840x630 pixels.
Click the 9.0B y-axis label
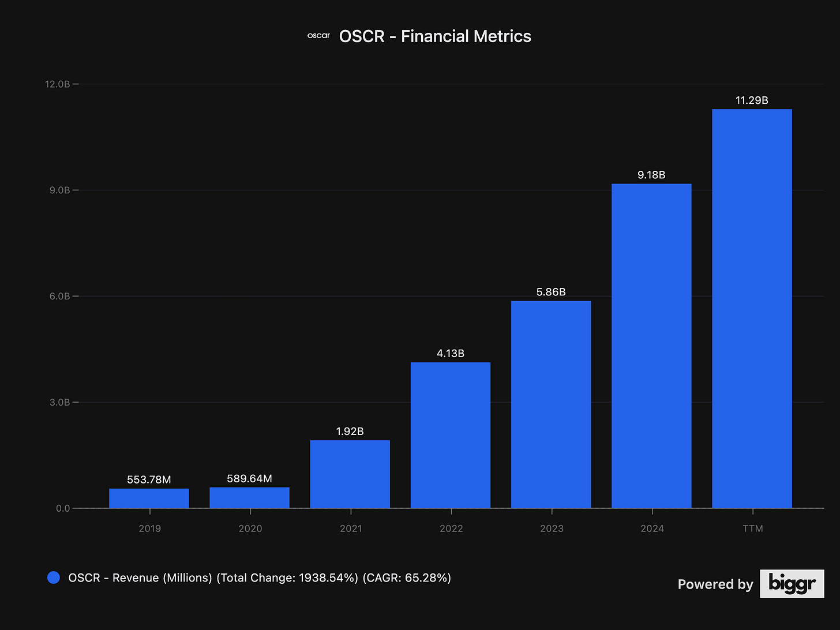coord(59,190)
